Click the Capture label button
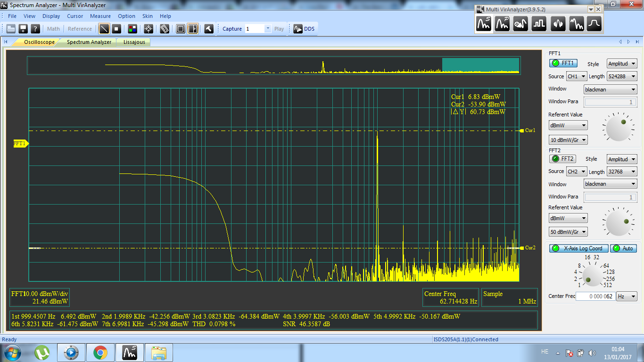This screenshot has width=644, height=362. coord(232,29)
